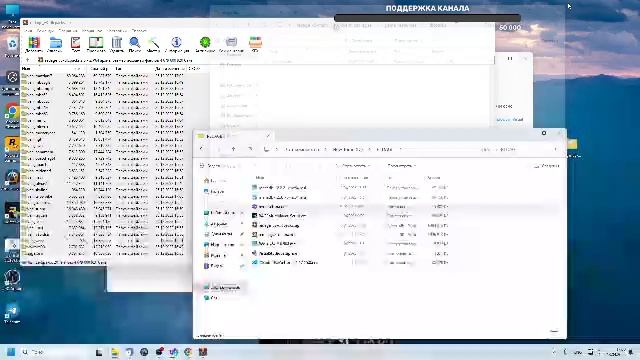Image resolution: width=640 pixels, height=360 pixels.
Task: Click the Delete trash can icon in WinRAR
Action: pos(117,44)
